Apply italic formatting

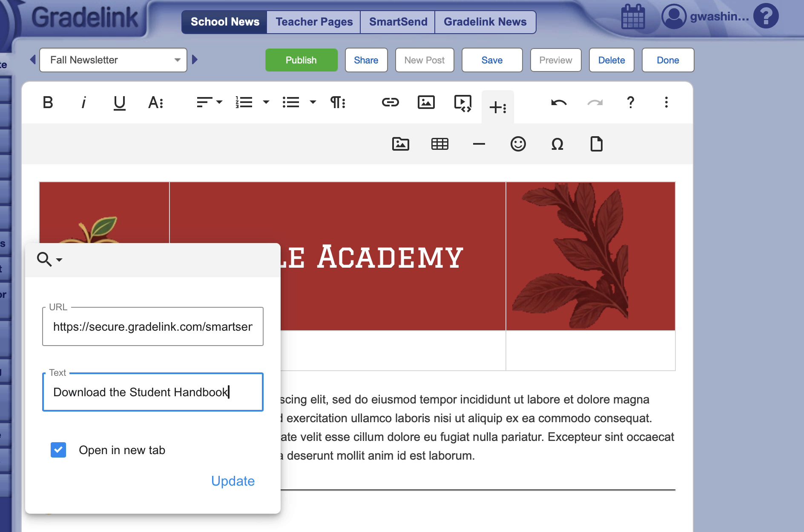click(x=83, y=103)
